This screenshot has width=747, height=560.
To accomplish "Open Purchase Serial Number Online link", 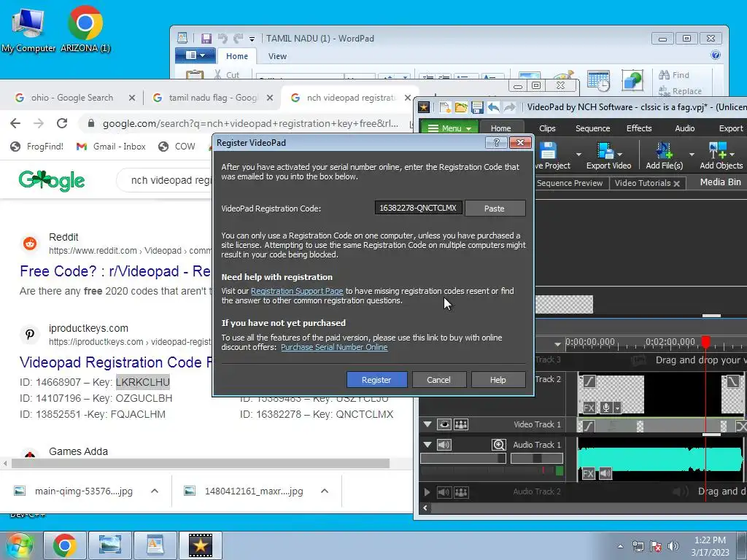I will coord(334,347).
